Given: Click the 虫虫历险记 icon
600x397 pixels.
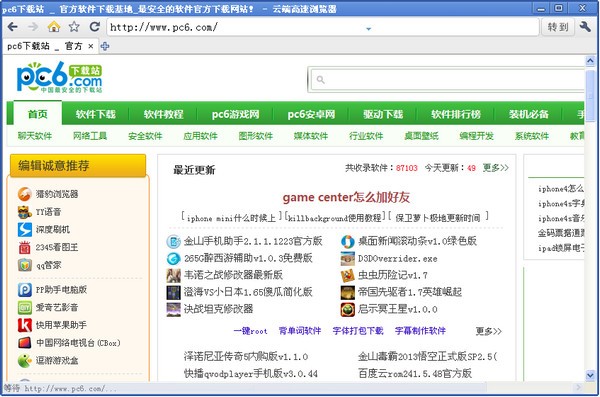Looking at the screenshot, I should [x=347, y=275].
